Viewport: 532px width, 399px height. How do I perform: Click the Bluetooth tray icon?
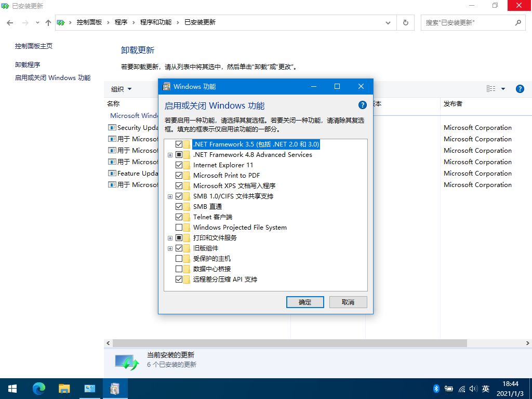[x=436, y=389]
